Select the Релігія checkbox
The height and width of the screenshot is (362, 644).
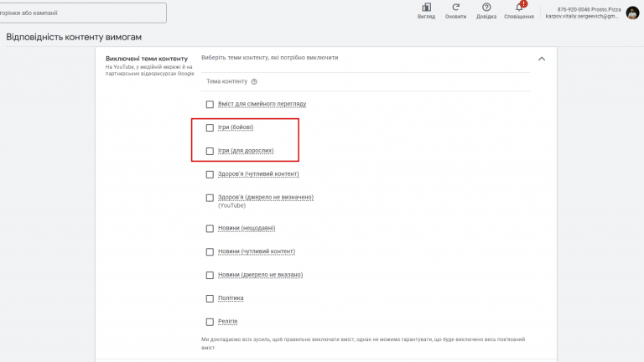tap(210, 322)
